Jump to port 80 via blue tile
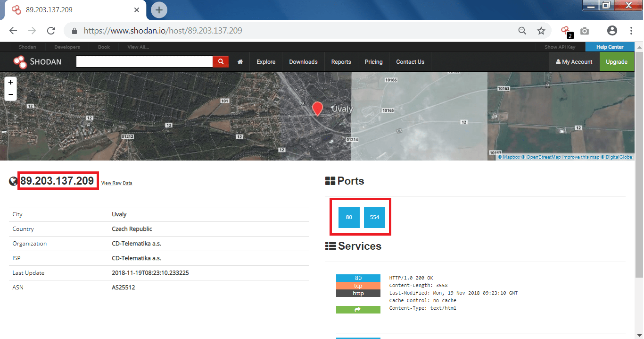Image resolution: width=644 pixels, height=339 pixels. (349, 217)
